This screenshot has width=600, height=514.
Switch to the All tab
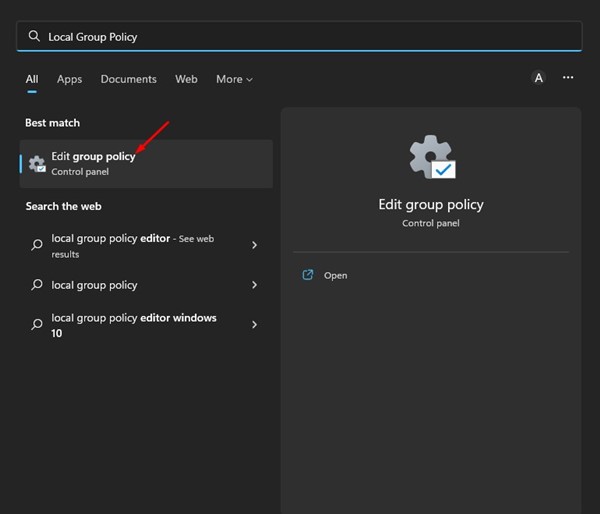[x=32, y=79]
